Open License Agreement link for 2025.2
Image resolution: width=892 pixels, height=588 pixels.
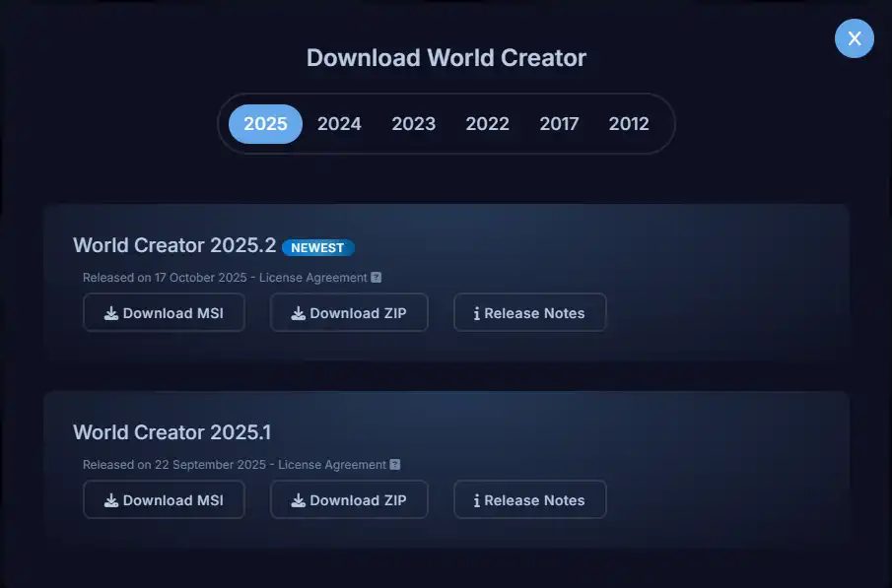pos(313,278)
